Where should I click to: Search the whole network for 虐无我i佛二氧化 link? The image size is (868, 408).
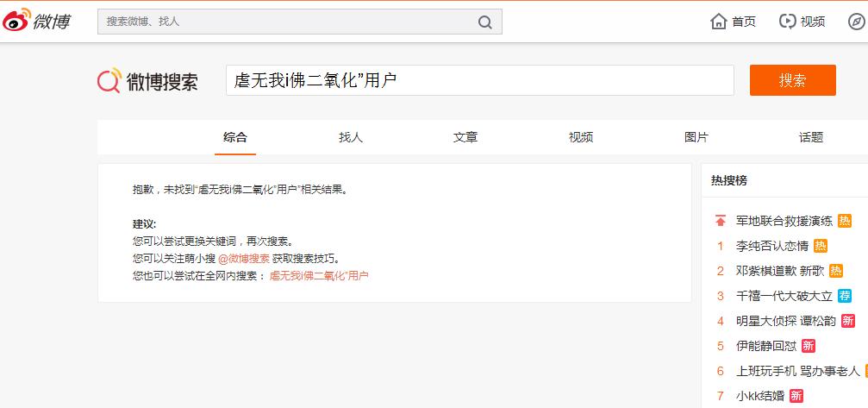(x=319, y=275)
